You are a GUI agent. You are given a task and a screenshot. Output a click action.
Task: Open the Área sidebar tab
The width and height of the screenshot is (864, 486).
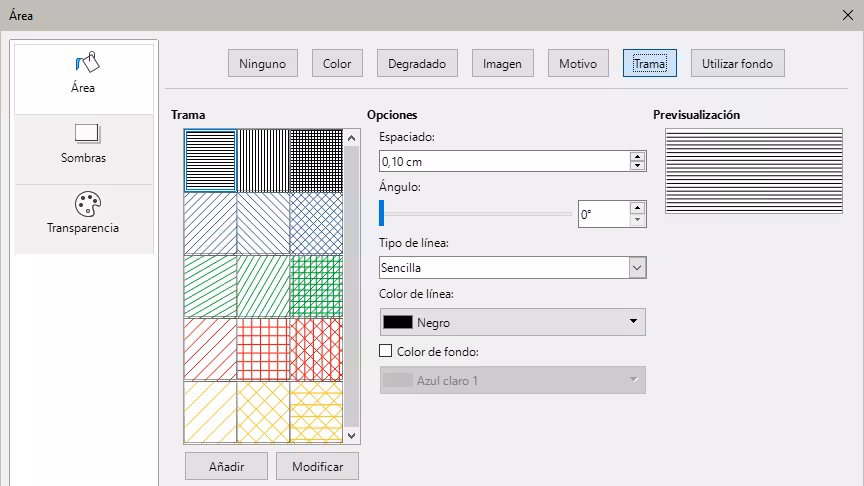pyautogui.click(x=84, y=79)
